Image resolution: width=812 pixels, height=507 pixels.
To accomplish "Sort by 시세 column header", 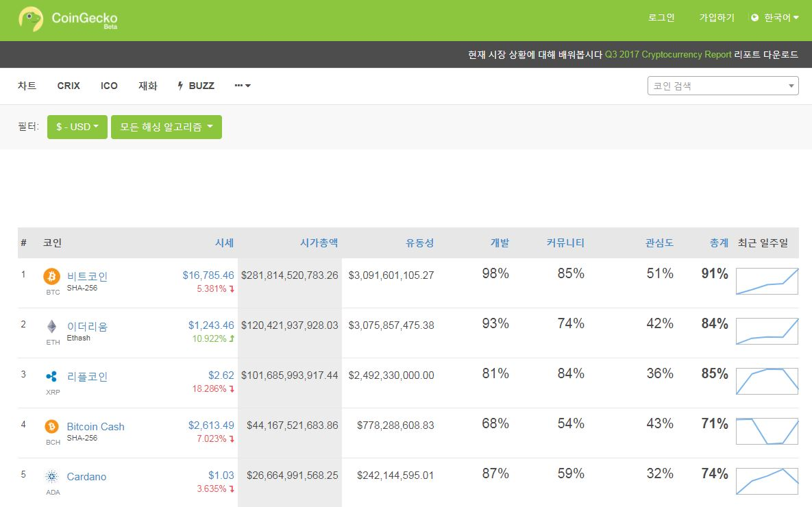I will pyautogui.click(x=225, y=243).
